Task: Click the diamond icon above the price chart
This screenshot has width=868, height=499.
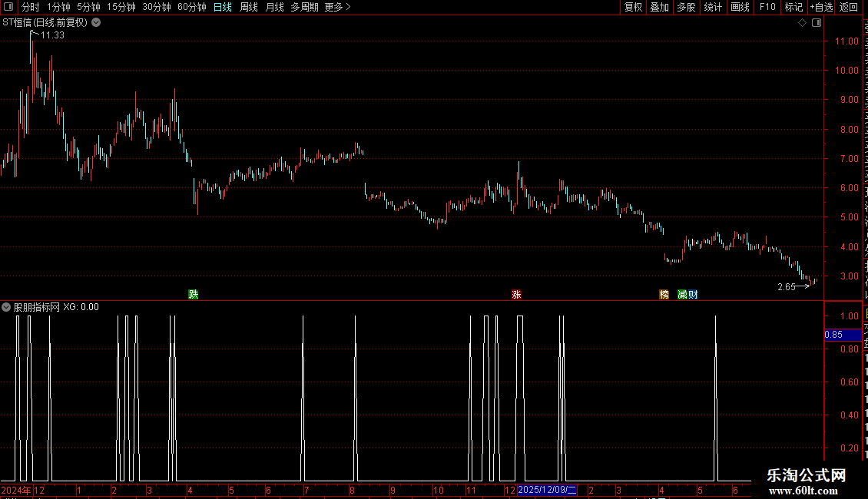Action: 802,23
